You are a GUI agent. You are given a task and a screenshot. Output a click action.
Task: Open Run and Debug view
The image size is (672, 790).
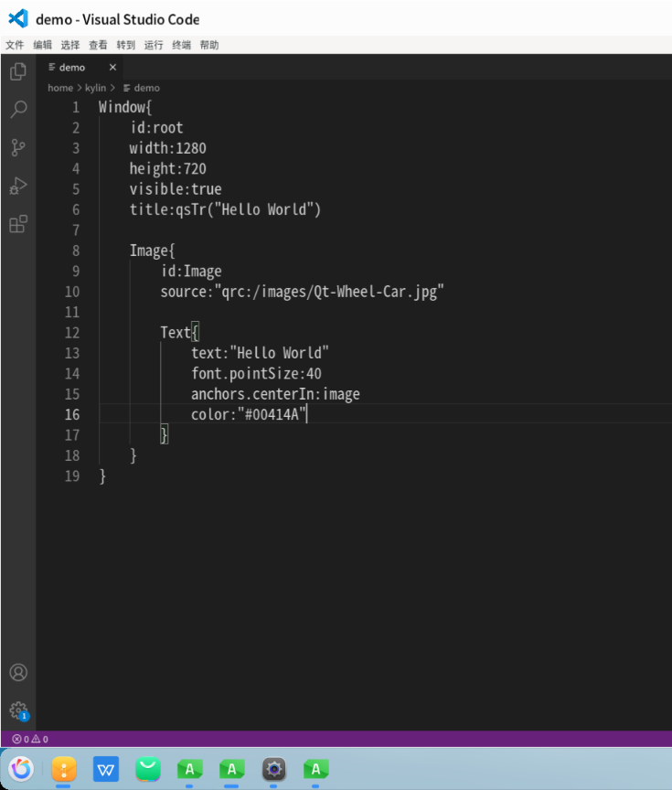18,186
